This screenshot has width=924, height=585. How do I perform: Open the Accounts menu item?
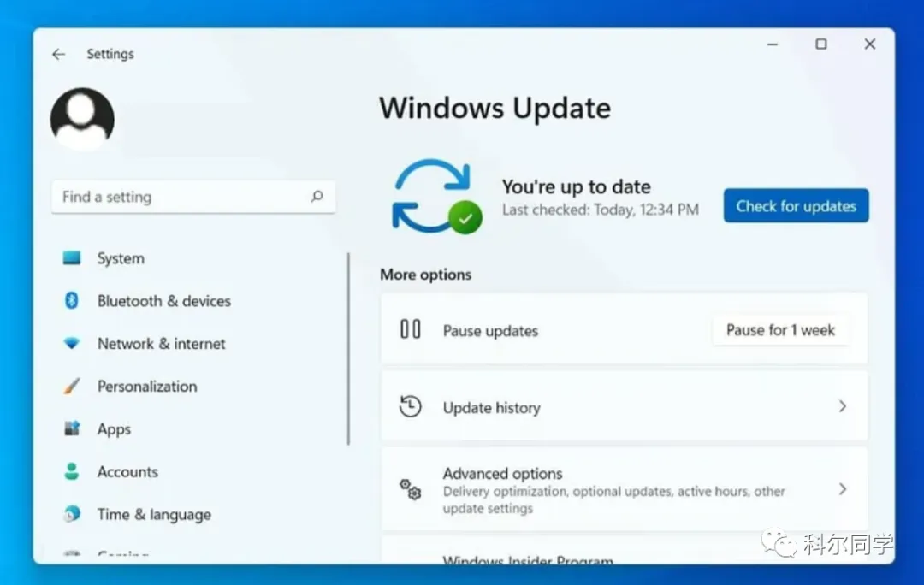pos(127,471)
